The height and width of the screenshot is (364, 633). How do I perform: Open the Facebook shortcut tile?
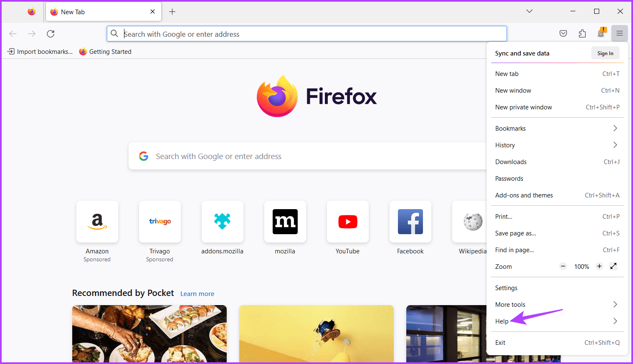tap(410, 222)
